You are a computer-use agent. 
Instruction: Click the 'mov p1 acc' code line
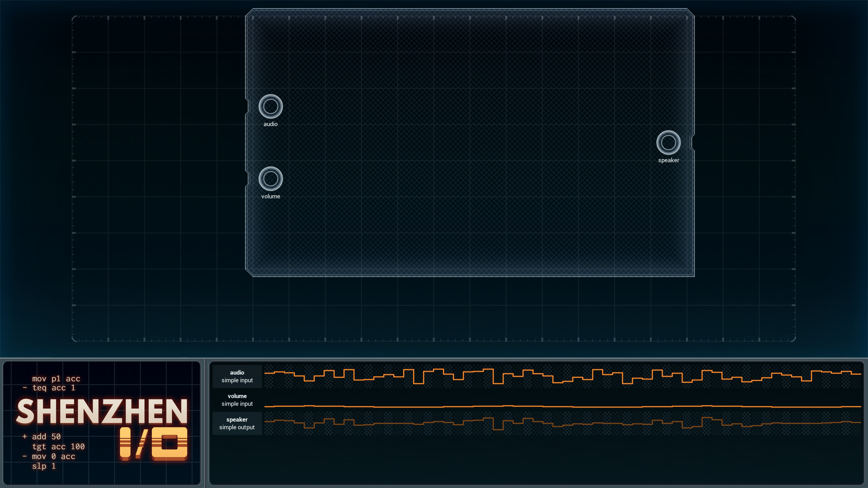[56, 379]
